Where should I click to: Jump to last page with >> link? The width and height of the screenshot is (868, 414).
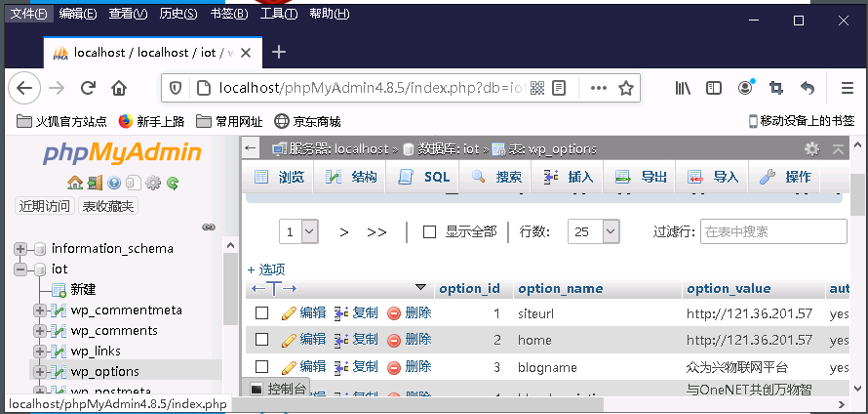[376, 232]
